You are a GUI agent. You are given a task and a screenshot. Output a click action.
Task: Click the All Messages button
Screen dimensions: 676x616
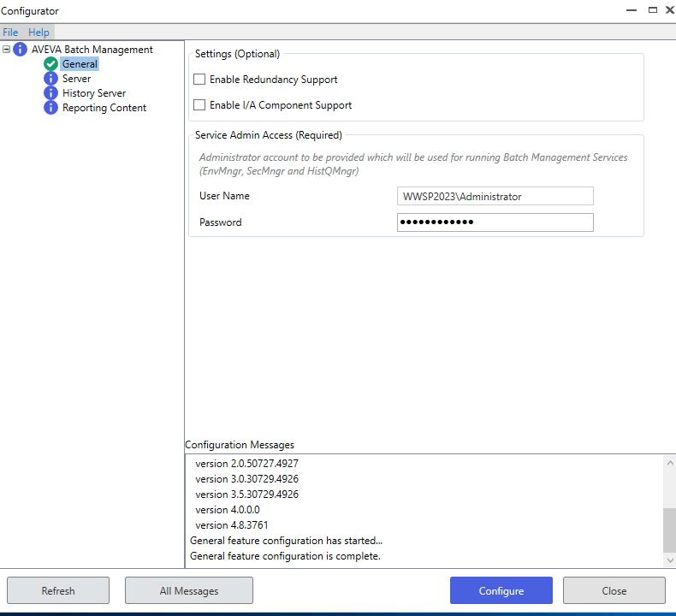[189, 590]
